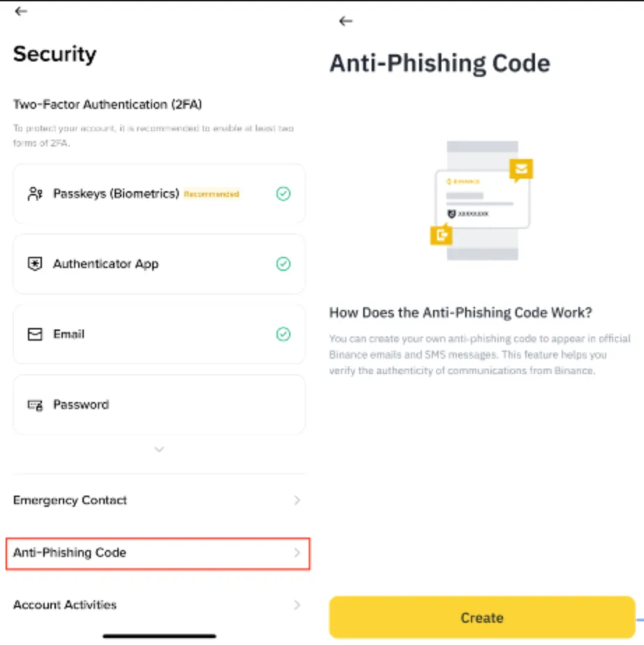Tap green checkmark beside Authenticator App
The height and width of the screenshot is (645, 644).
pyautogui.click(x=283, y=264)
